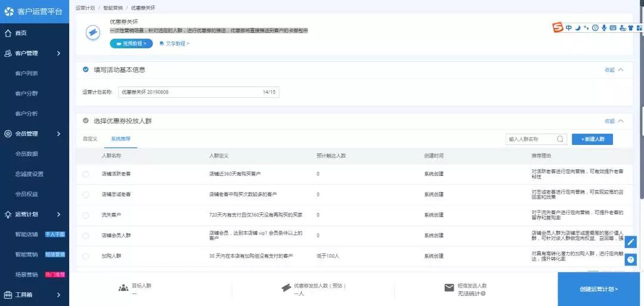Viewport: 644px width, 306px height.
Task: Click the IME account person icon
Action: pos(622,28)
